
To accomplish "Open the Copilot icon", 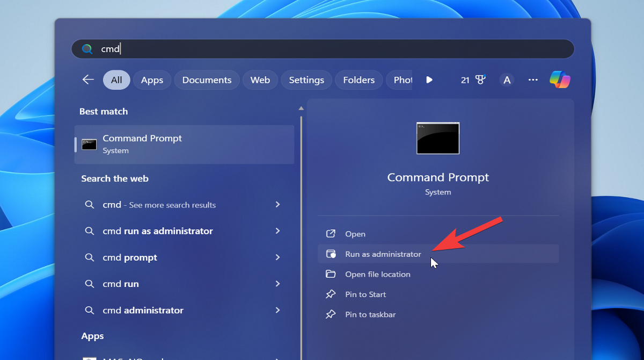I will (x=560, y=80).
